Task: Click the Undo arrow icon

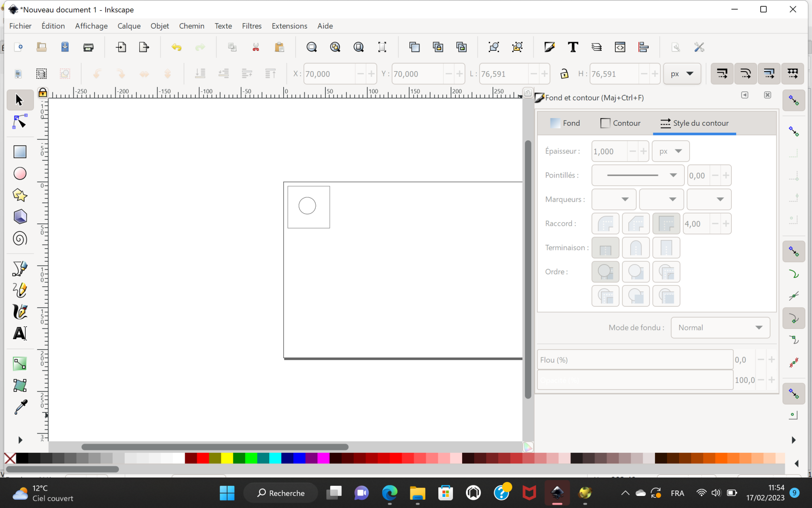Action: coord(176,47)
